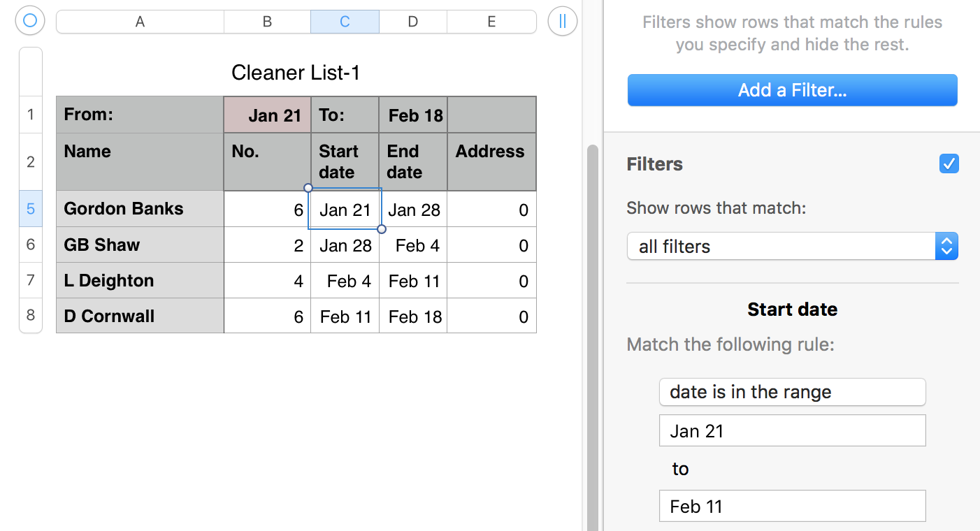Image resolution: width=980 pixels, height=531 pixels.
Task: Select row 5 header
Action: click(x=31, y=209)
